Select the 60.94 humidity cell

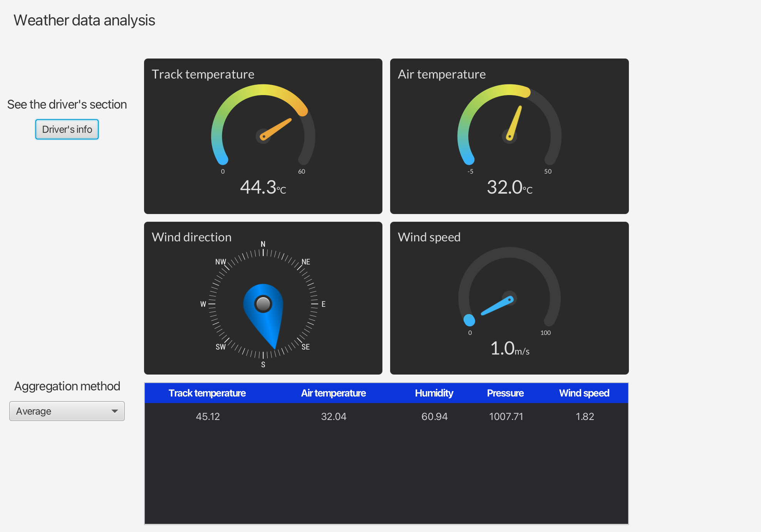pos(434,417)
